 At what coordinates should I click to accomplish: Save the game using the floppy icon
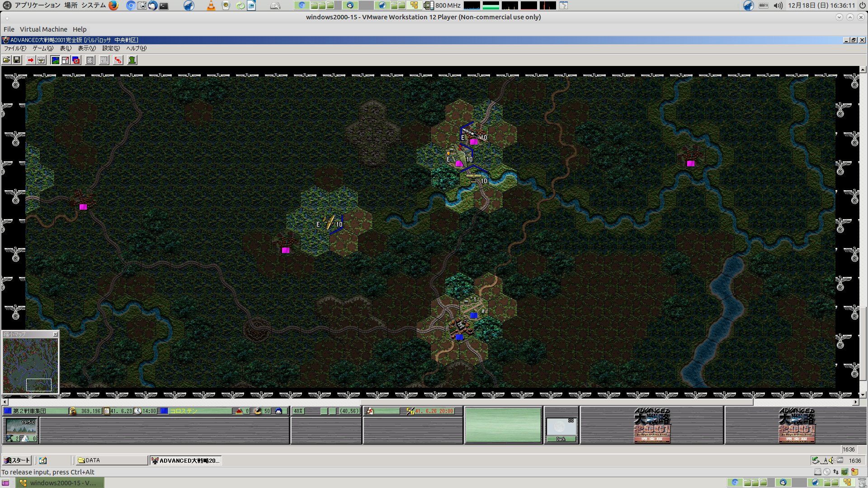point(17,60)
